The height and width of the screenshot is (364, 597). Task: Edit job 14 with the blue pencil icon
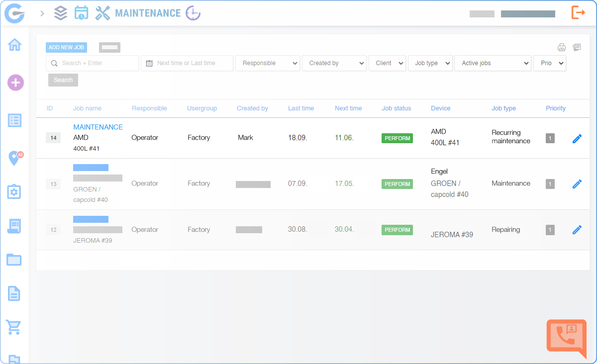pos(577,138)
